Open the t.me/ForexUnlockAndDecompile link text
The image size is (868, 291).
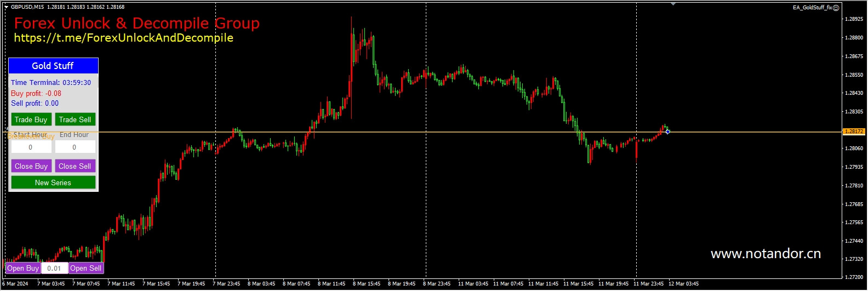(124, 38)
